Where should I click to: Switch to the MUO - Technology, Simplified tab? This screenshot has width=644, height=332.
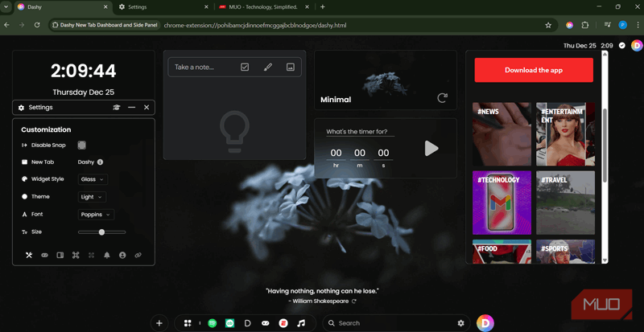point(265,7)
